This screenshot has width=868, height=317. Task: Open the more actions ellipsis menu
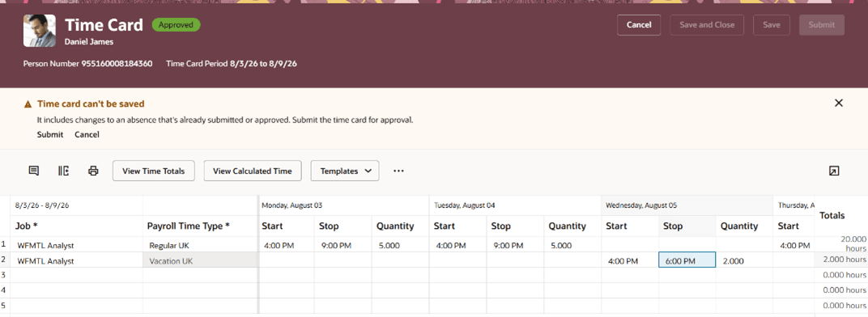398,171
